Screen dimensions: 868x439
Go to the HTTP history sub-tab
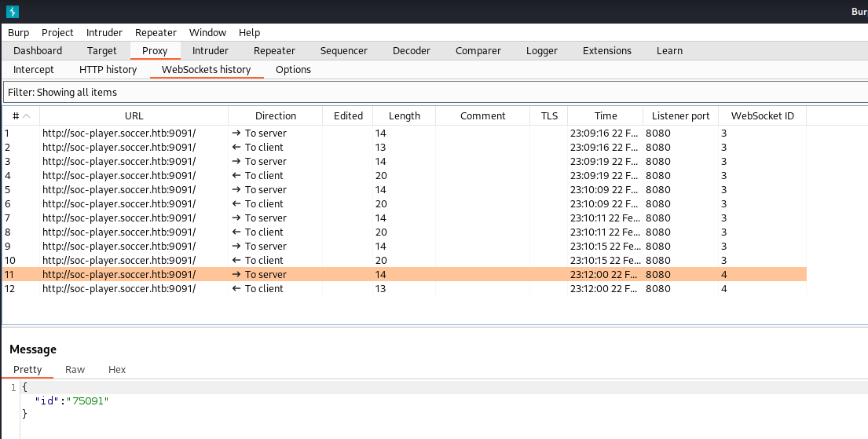(x=108, y=70)
